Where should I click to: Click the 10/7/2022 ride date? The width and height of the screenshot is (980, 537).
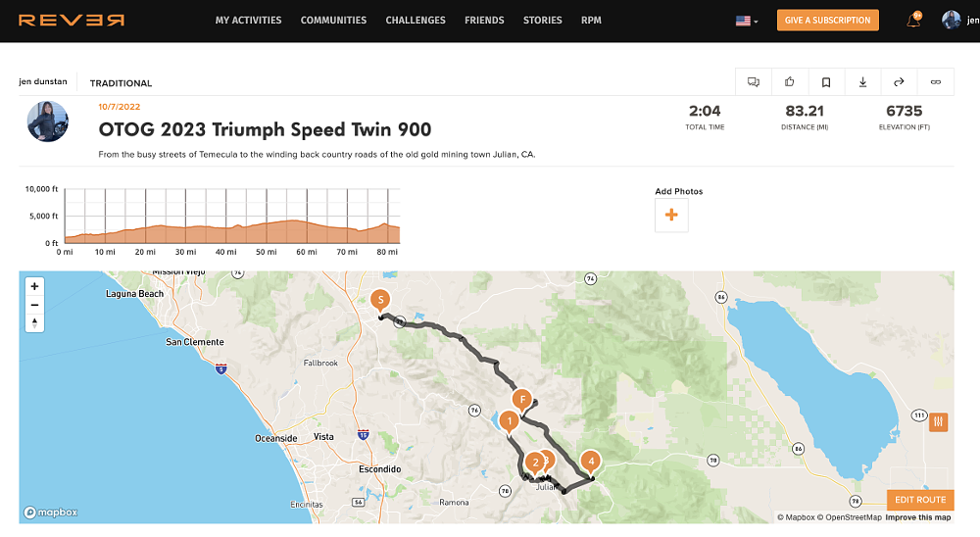pyautogui.click(x=119, y=107)
